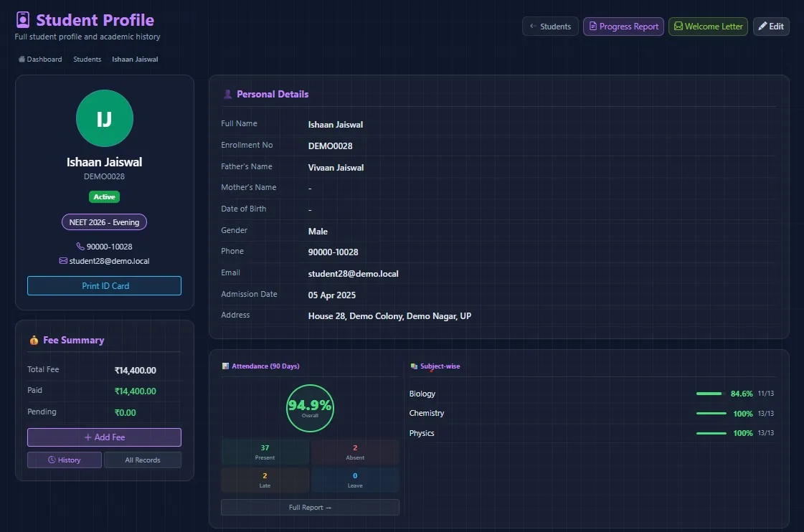Click the envelope icon beside student28@demo.local
804x532 pixels.
63,261
